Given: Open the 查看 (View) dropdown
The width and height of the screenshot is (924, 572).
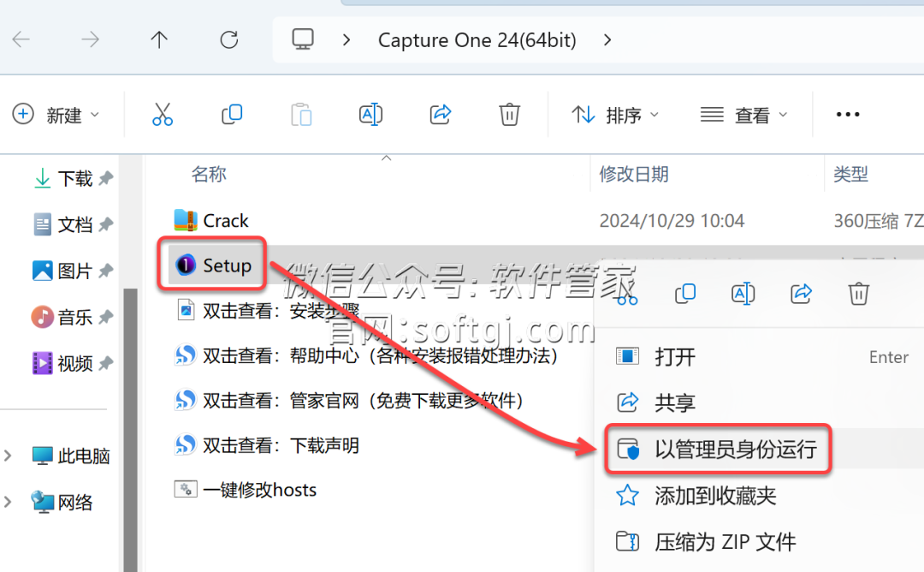Looking at the screenshot, I should (743, 115).
